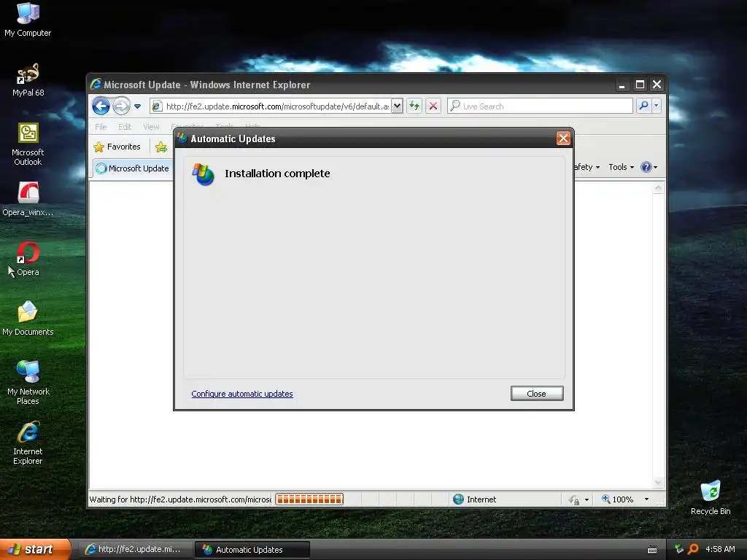The width and height of the screenshot is (747, 560).
Task: Select the Opera browser shortcut
Action: [28, 260]
